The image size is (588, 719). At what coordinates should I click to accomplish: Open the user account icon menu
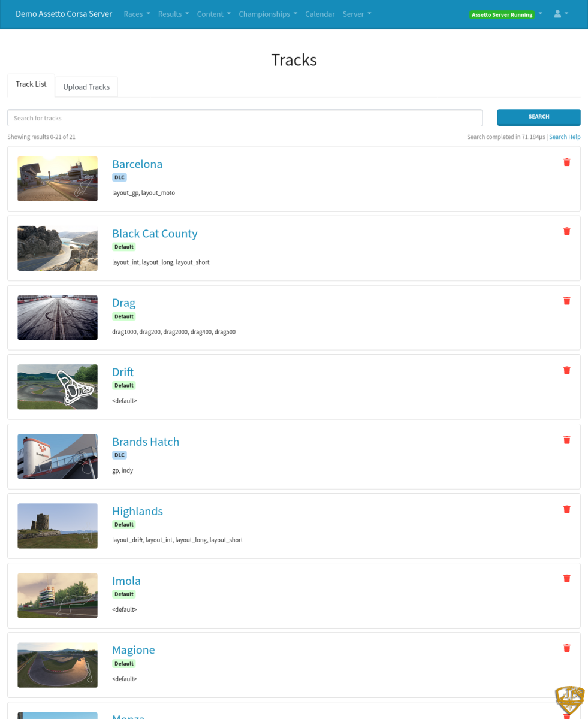[x=560, y=14]
